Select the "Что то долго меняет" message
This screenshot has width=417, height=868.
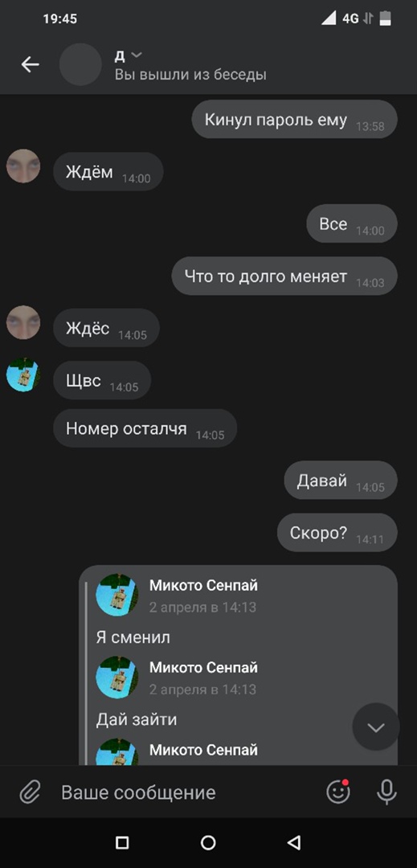click(284, 276)
